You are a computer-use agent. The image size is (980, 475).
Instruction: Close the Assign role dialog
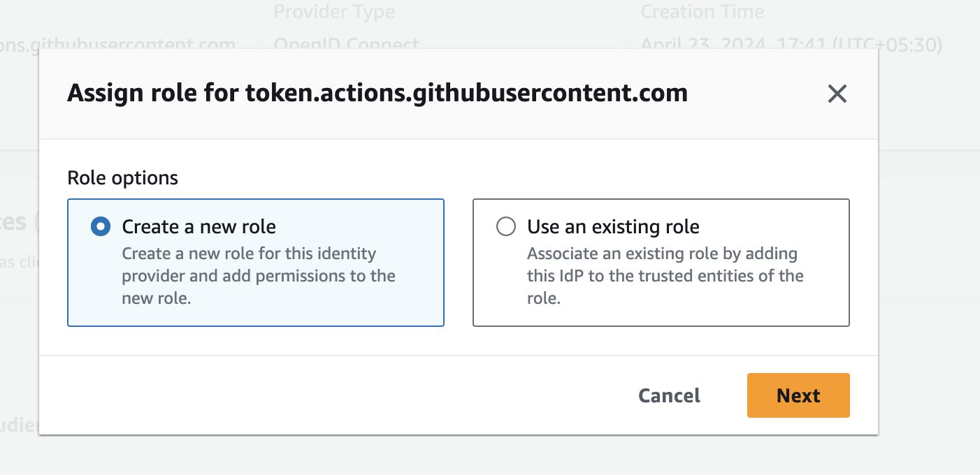click(837, 94)
